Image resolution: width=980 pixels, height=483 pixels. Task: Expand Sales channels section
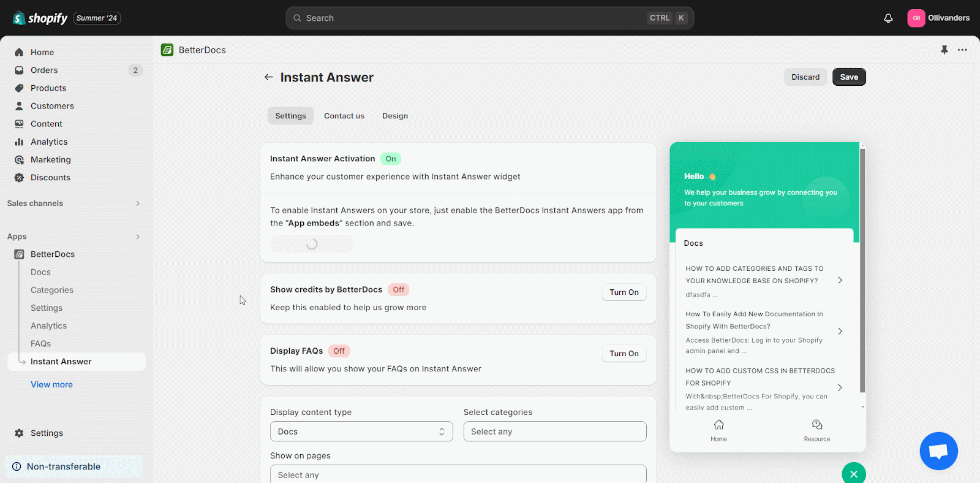(138, 203)
